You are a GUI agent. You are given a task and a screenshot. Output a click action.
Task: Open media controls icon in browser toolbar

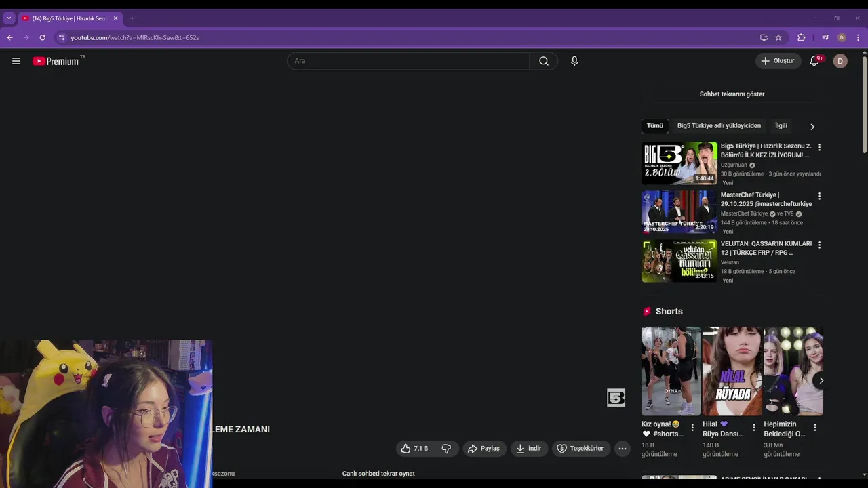[x=825, y=37]
